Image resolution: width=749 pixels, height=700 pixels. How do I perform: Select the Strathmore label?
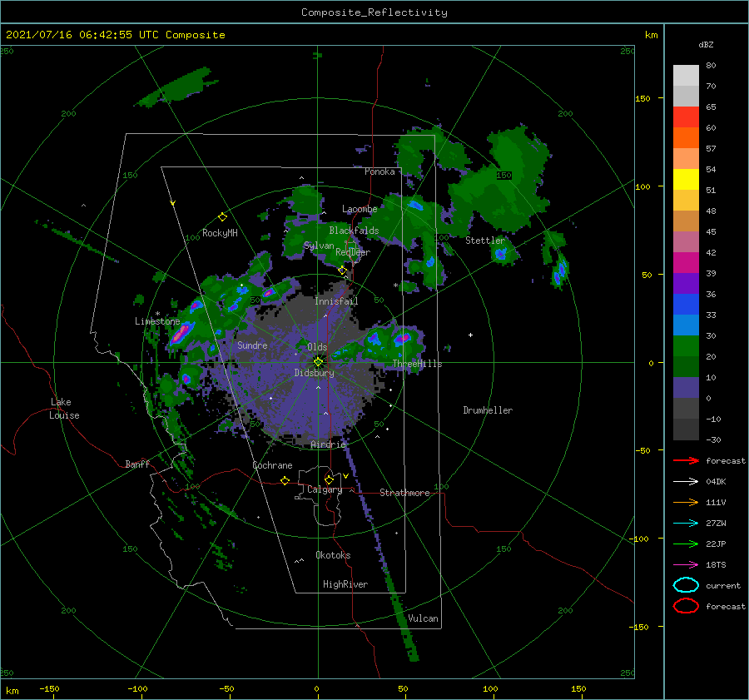pos(404,493)
